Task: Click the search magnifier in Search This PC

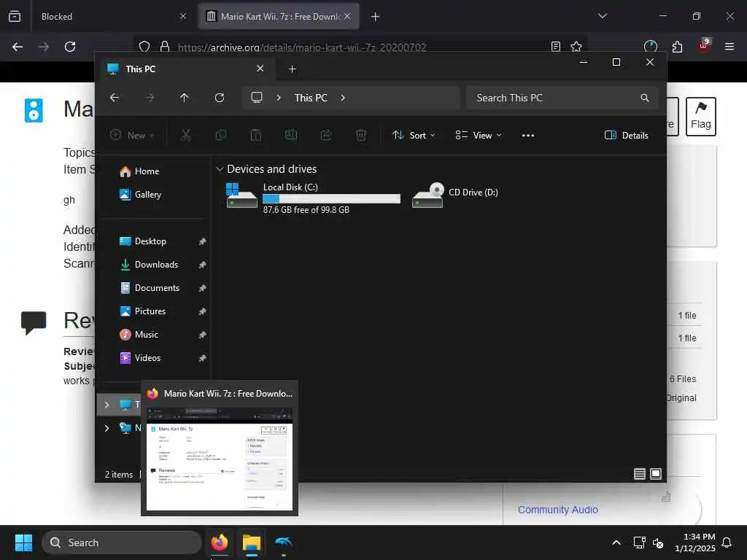Action: 645,98
